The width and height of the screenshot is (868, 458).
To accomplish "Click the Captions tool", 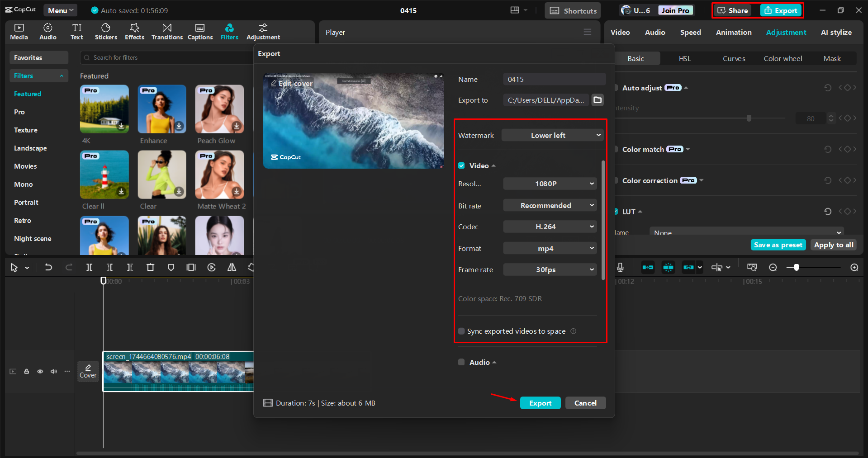I will (x=200, y=32).
